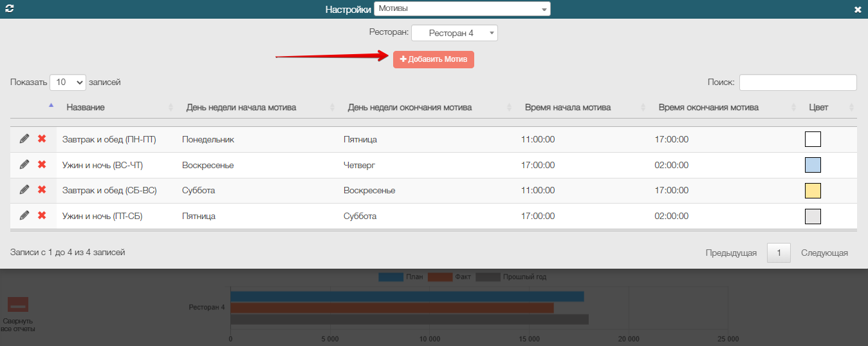
Task: Sort by Цвет column header
Action: tap(818, 108)
